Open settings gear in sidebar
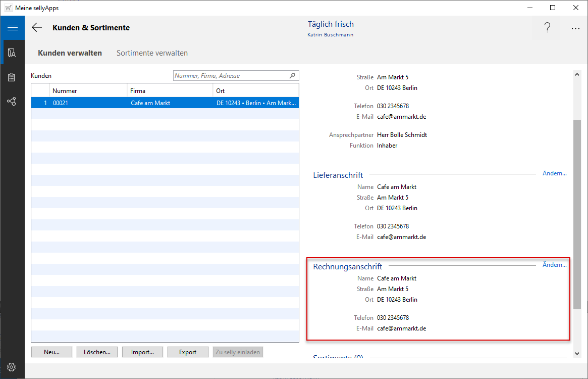The width and height of the screenshot is (588, 379). click(12, 367)
